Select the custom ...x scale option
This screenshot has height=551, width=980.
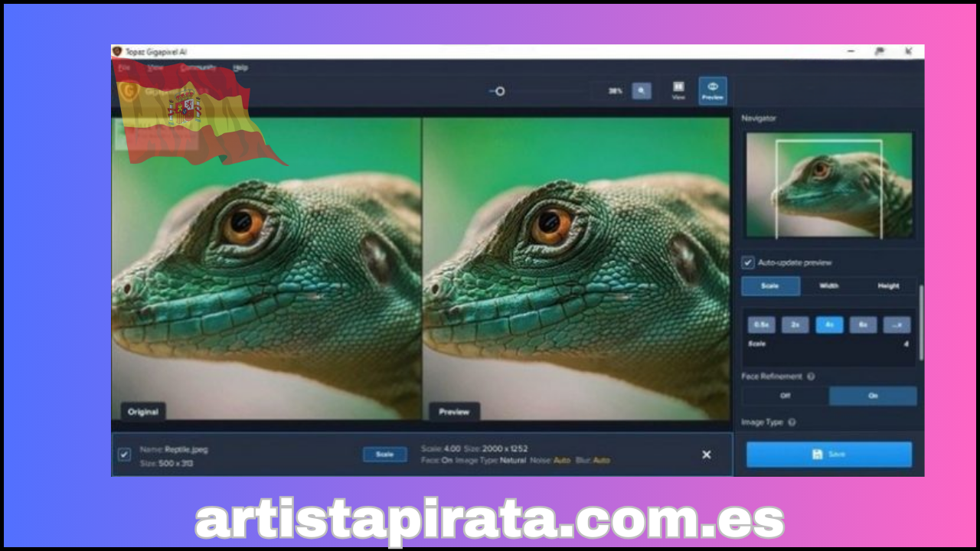(x=897, y=324)
